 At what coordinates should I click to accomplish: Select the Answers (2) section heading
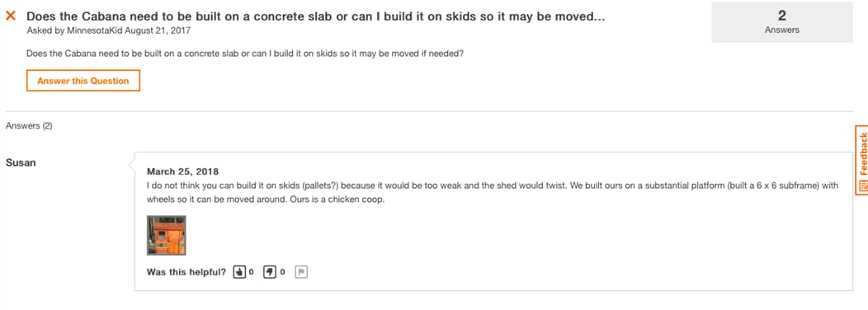(29, 125)
